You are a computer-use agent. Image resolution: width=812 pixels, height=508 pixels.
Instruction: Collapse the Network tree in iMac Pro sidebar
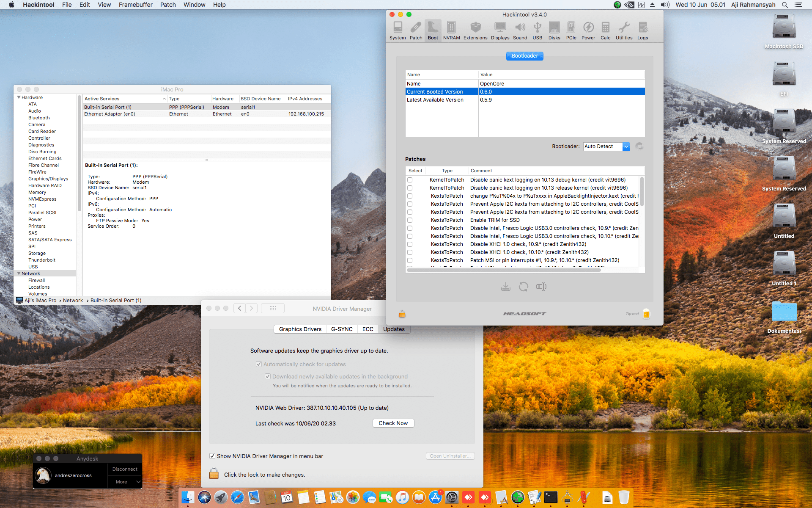coord(19,273)
